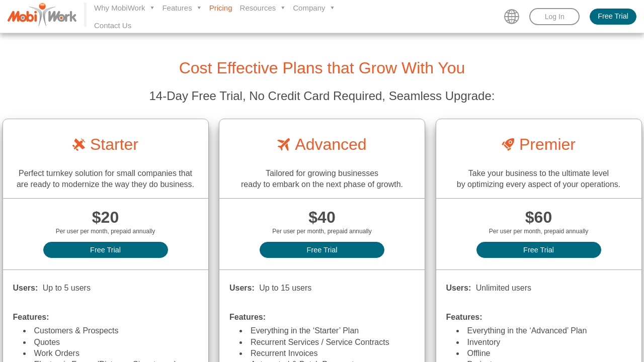
Task: Open the Contact Us page
Action: click(113, 26)
